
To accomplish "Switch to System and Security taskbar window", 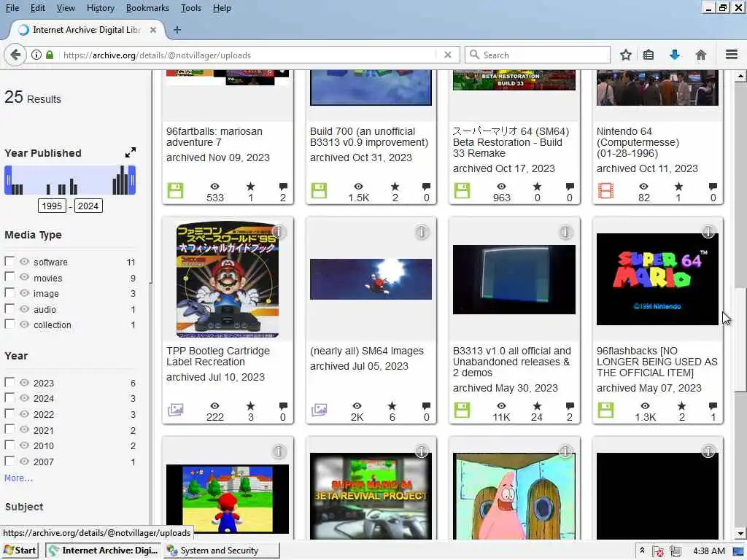I will point(222,550).
